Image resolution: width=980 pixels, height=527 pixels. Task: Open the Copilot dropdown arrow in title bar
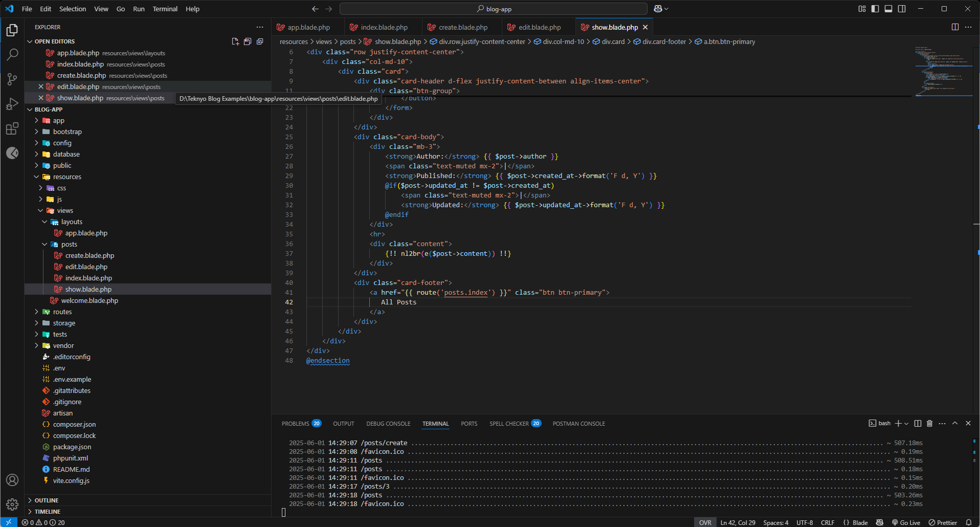[x=666, y=9]
